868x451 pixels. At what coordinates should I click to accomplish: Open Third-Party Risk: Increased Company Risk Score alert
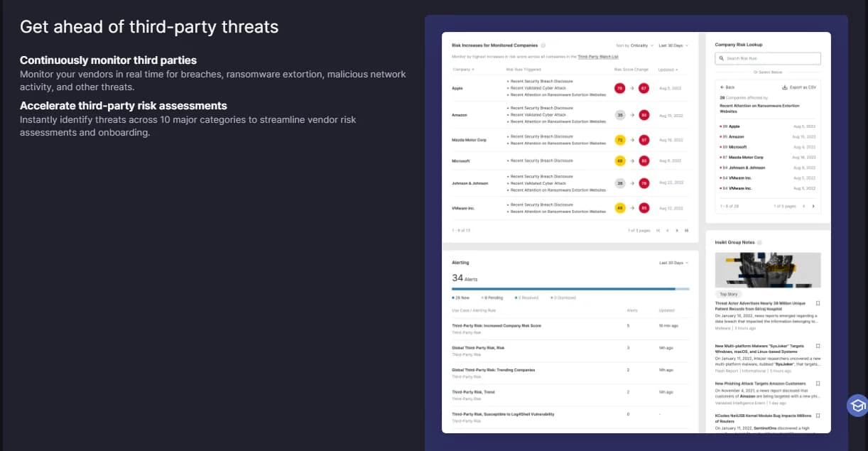click(497, 325)
